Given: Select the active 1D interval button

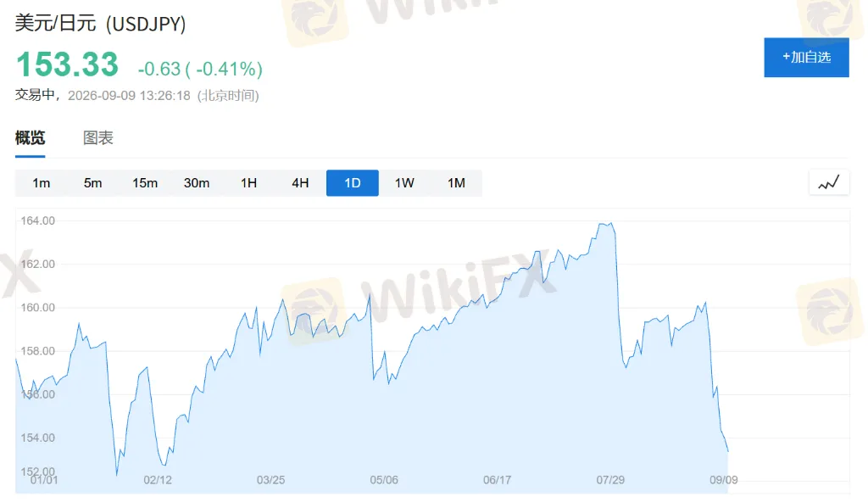Looking at the screenshot, I should [x=353, y=183].
